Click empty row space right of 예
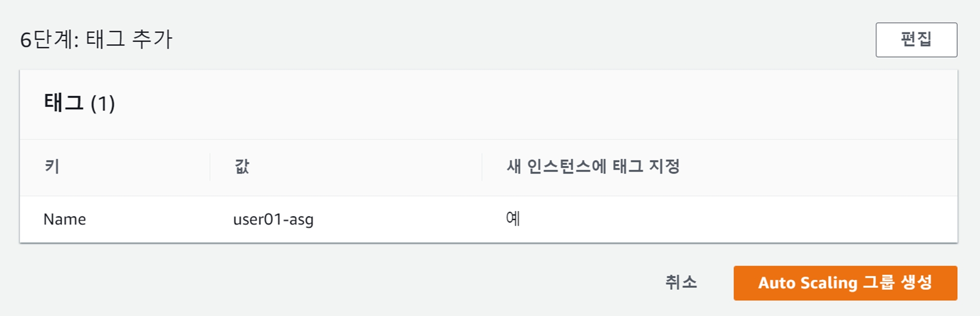The image size is (980, 316). 735,219
